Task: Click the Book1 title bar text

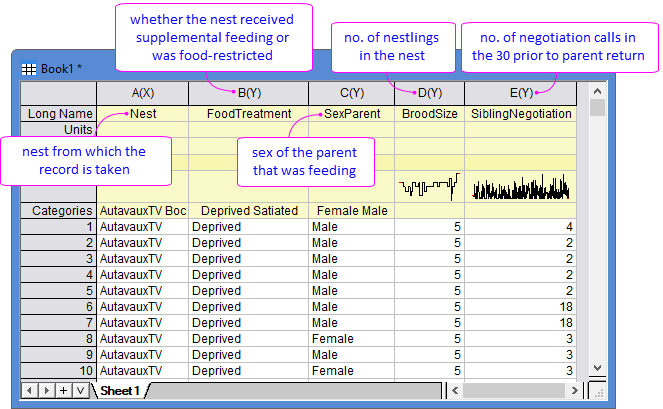Action: click(x=61, y=69)
